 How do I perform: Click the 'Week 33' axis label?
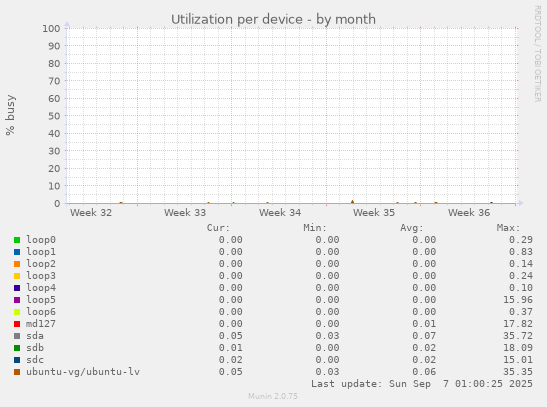tap(185, 213)
